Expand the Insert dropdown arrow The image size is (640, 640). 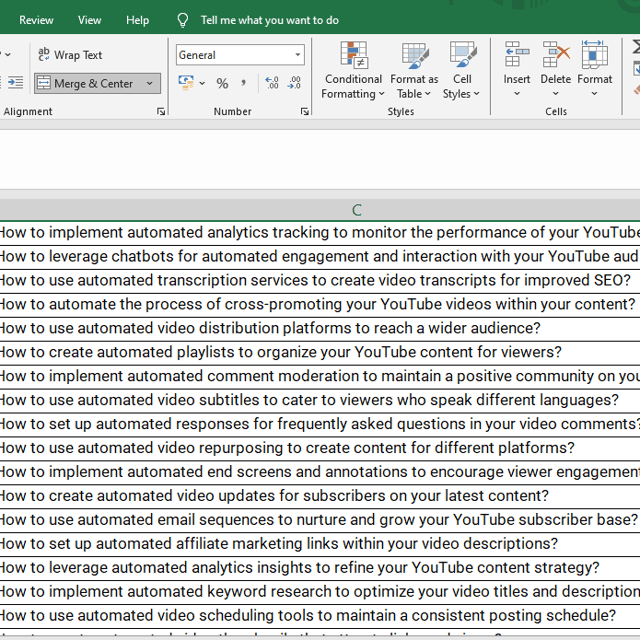[x=517, y=93]
